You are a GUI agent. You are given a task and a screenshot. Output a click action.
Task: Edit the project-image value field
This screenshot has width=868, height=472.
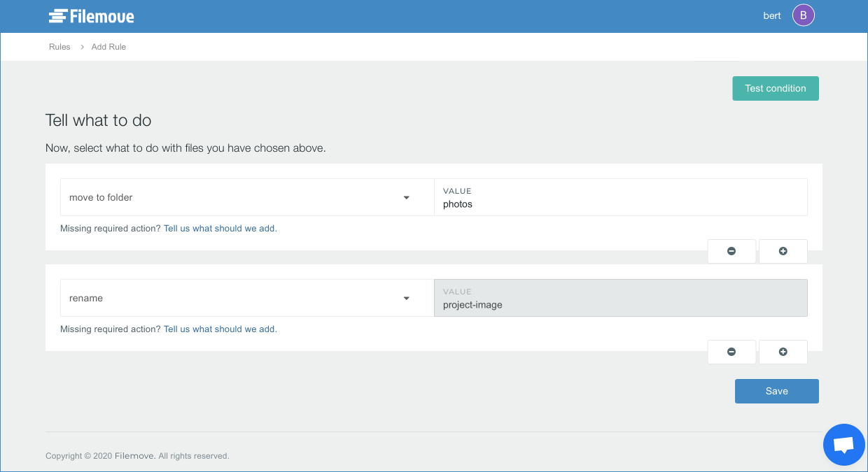click(621, 298)
